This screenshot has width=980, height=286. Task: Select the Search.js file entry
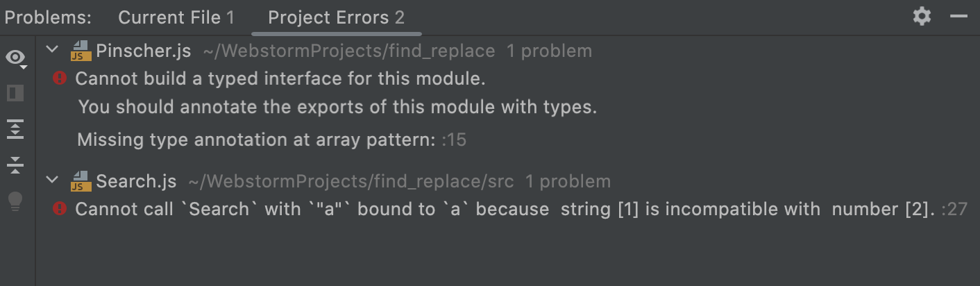point(136,181)
